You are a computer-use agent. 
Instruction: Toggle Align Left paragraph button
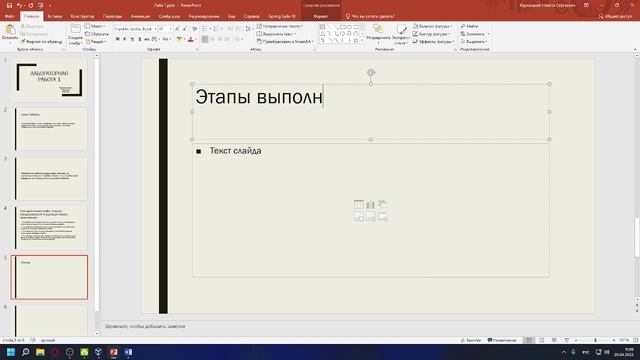pos(205,39)
